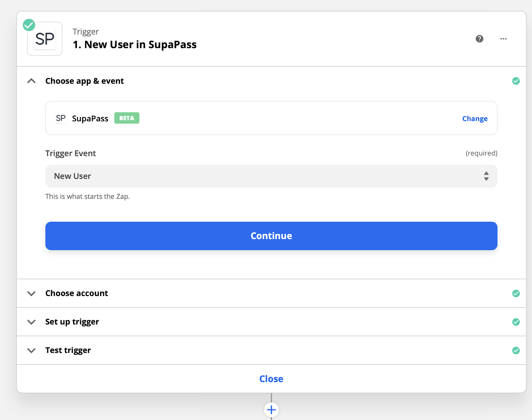Click the Close link at the bottom
Screen dimensions: 532x420
point(271,379)
